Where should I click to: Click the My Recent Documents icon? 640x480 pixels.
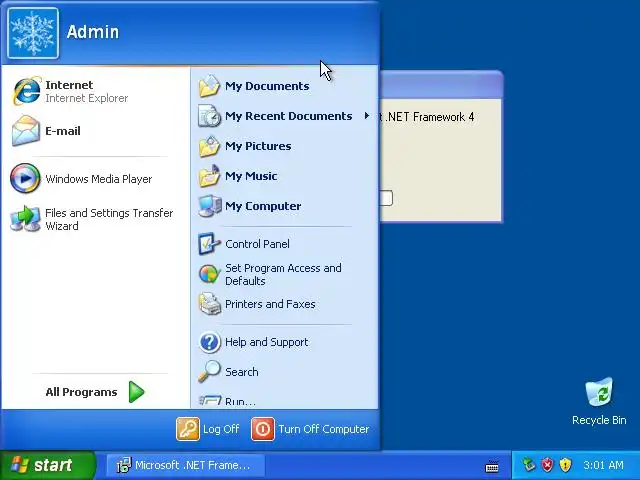pyautogui.click(x=209, y=116)
